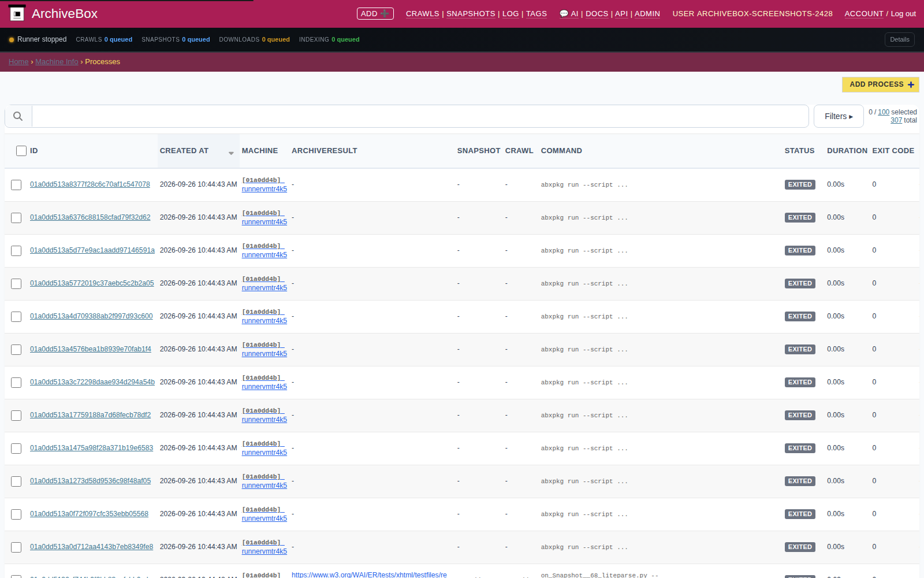Open the TAGS menu link
Screen dimensions: 924x578
pos(536,14)
